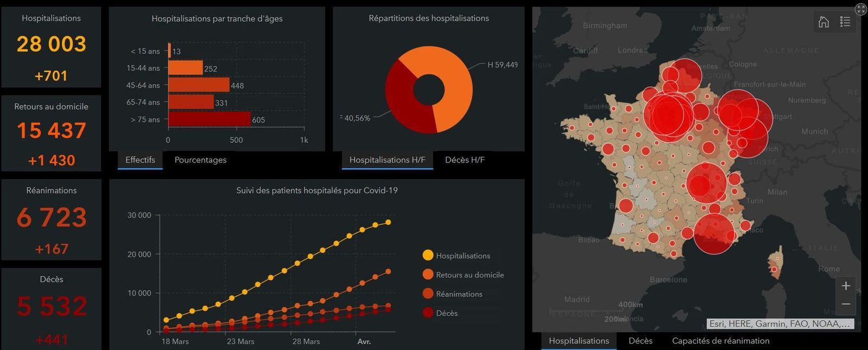Toggle Retours au domicile legend series
Image resolution: width=868 pixels, height=350 pixels.
(428, 275)
